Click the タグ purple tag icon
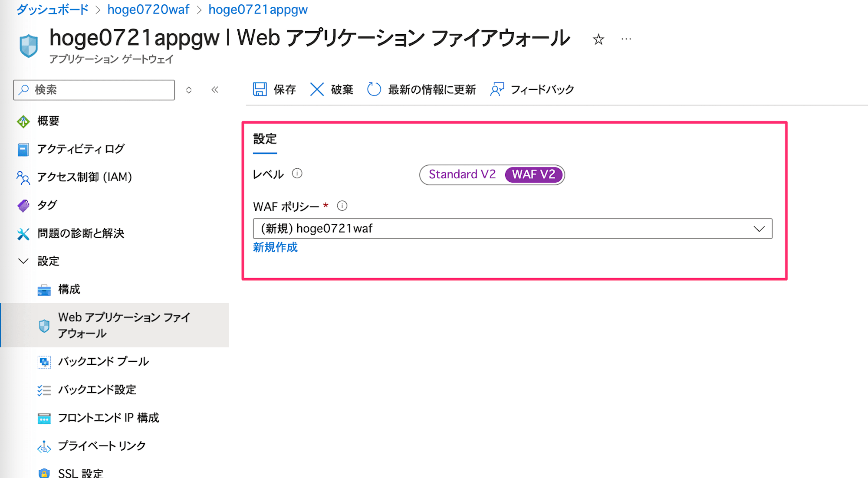Image resolution: width=868 pixels, height=478 pixels. coord(23,206)
